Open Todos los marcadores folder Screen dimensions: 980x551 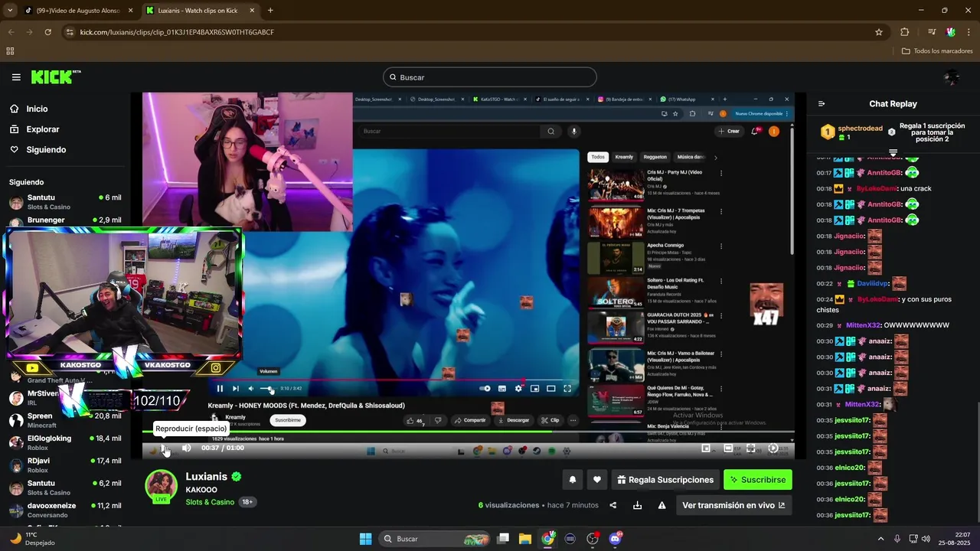click(937, 51)
